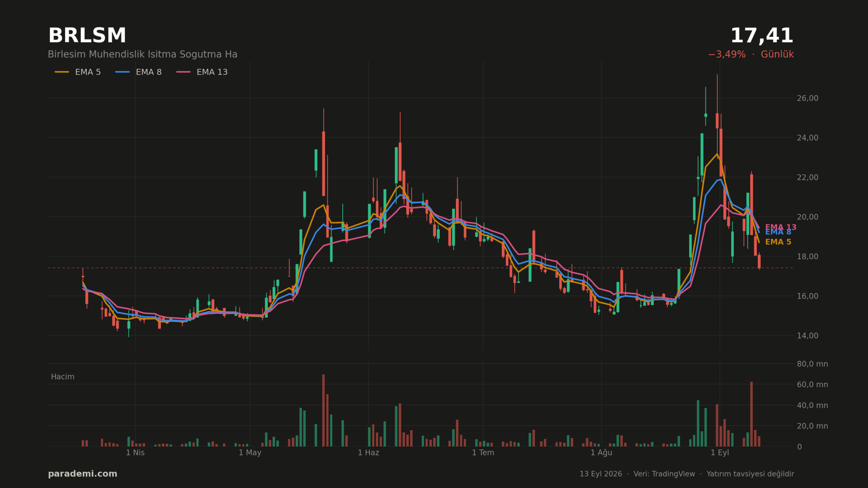Screen dimensions: 868x488
Task: Click the 14,00 price axis label
Action: (808, 336)
